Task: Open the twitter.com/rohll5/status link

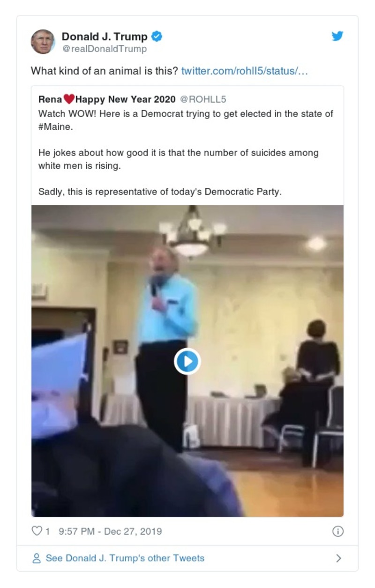Action: point(245,72)
